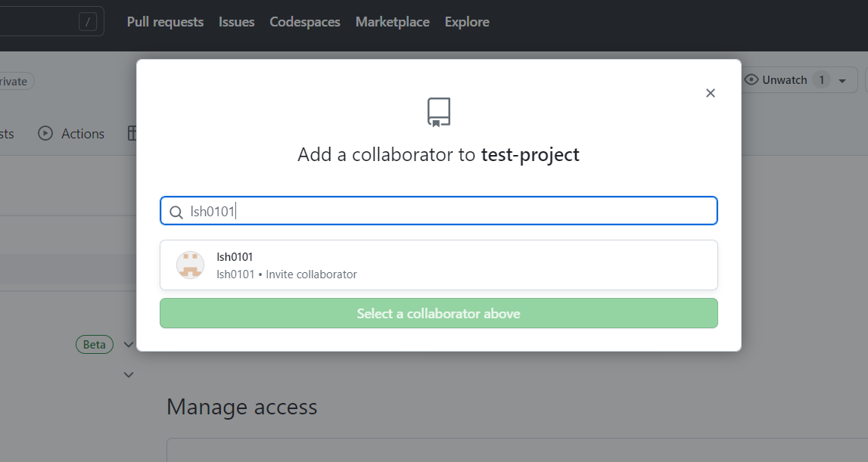The width and height of the screenshot is (868, 462).
Task: Expand the sidebar chevron below the Beta row
Action: (x=129, y=375)
